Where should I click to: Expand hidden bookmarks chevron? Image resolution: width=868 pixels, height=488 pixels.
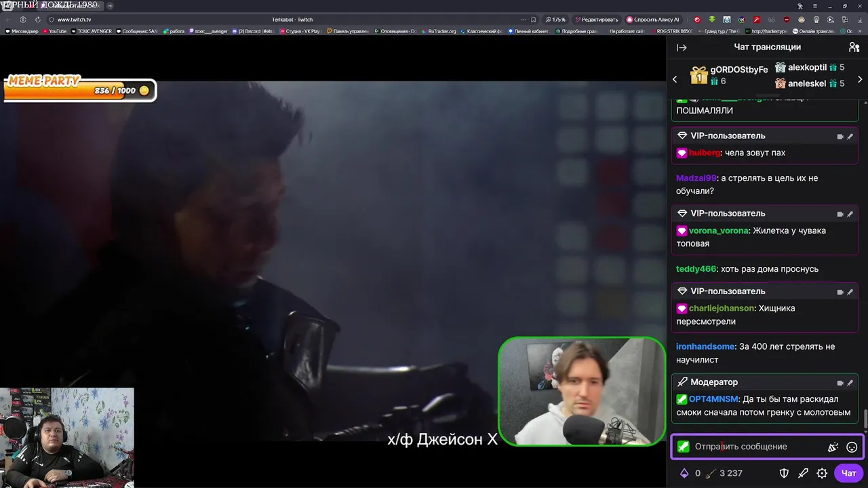(x=860, y=31)
